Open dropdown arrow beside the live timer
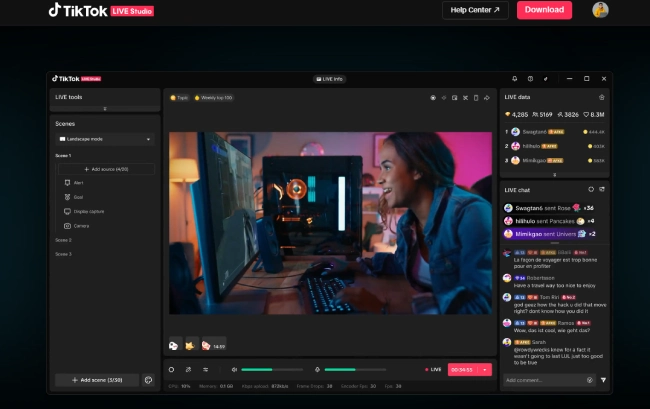Image resolution: width=650 pixels, height=409 pixels. 485,369
